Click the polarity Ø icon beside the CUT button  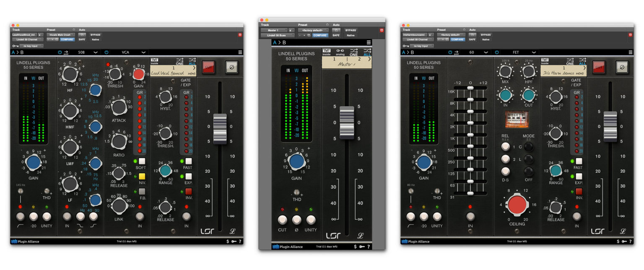pyautogui.click(x=232, y=67)
